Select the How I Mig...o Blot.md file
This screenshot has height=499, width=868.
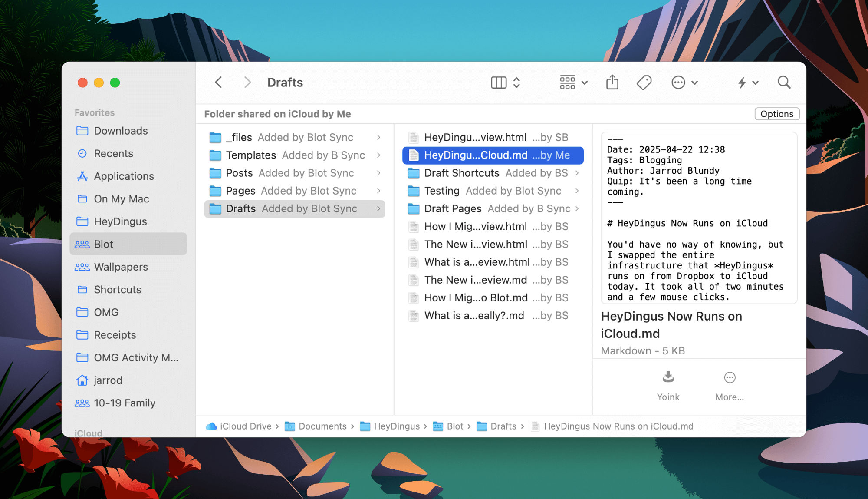tap(476, 297)
